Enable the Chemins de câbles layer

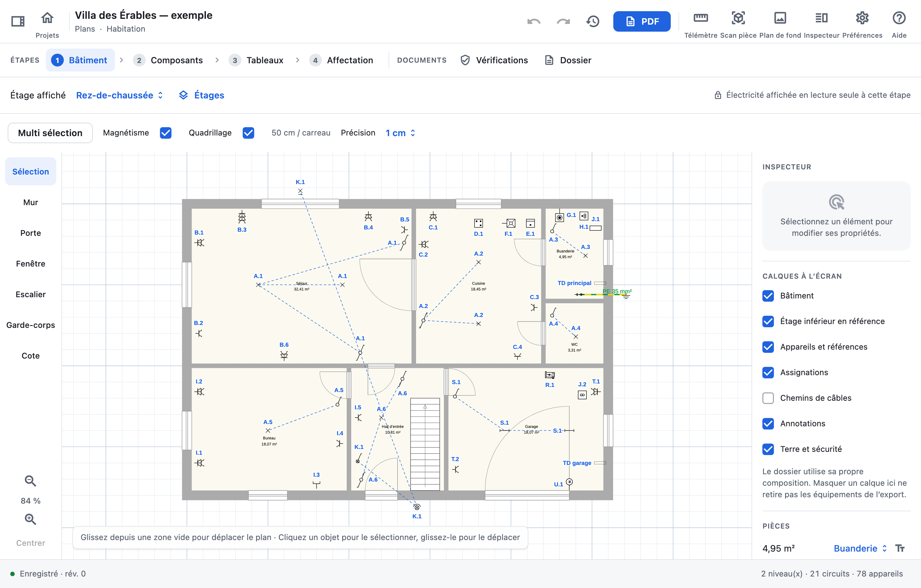coord(768,398)
